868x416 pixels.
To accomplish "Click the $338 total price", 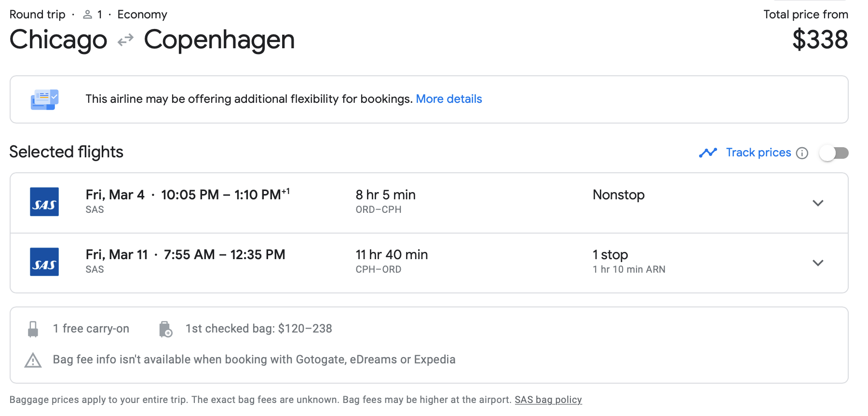I will coord(820,40).
